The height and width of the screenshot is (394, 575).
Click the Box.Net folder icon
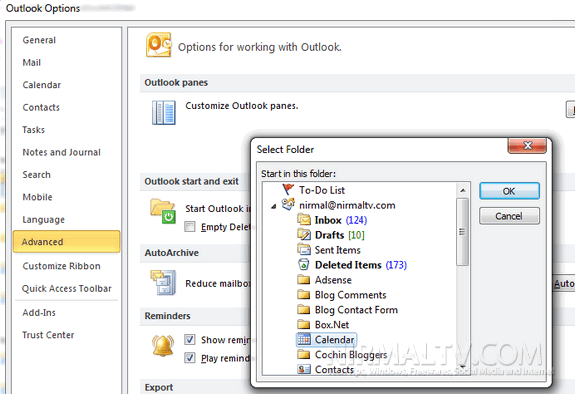(304, 325)
